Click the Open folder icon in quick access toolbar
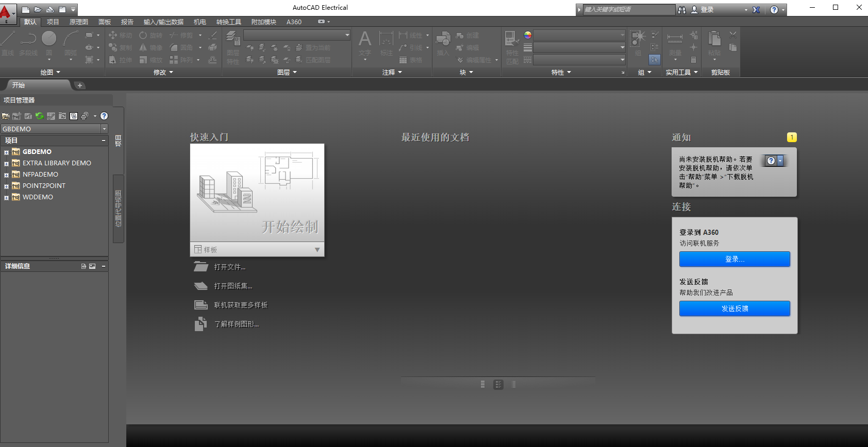Viewport: 868px width, 447px height. tap(38, 9)
